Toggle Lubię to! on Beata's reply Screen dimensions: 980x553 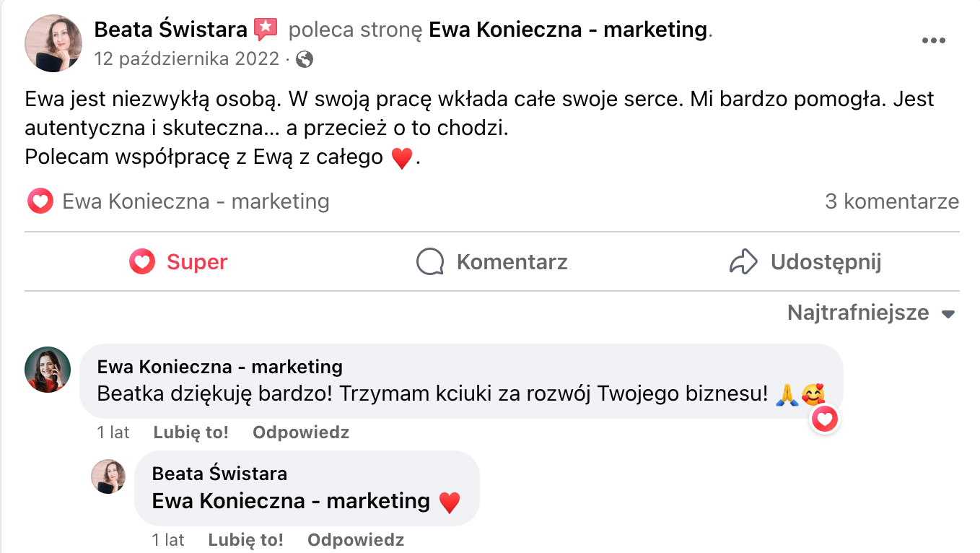245,539
